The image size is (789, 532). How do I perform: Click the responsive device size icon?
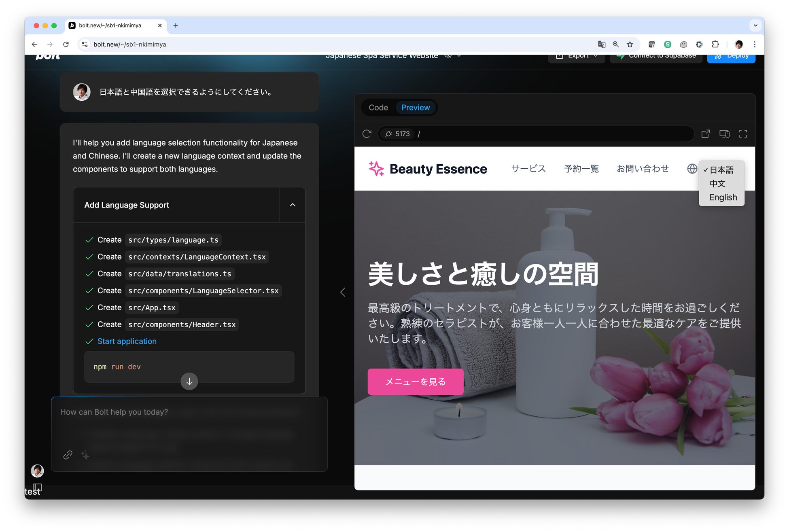(x=724, y=134)
